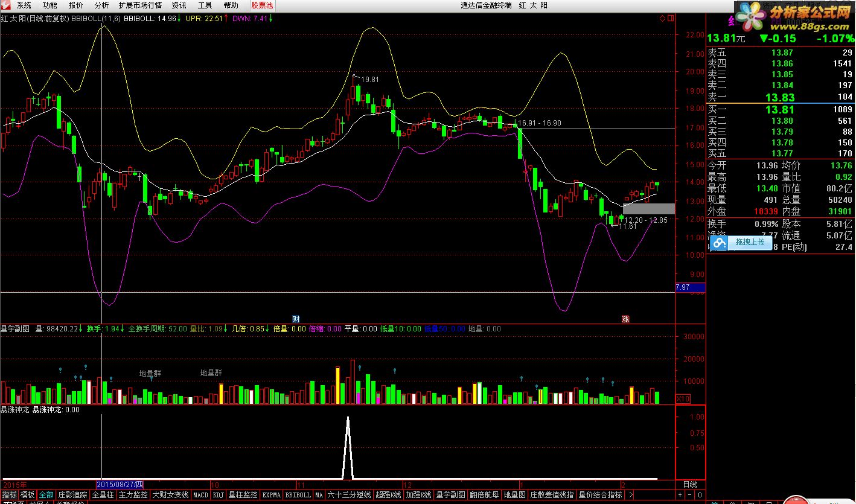Click the 日线 period label
Screen dimensions: 856x504
pos(689,485)
